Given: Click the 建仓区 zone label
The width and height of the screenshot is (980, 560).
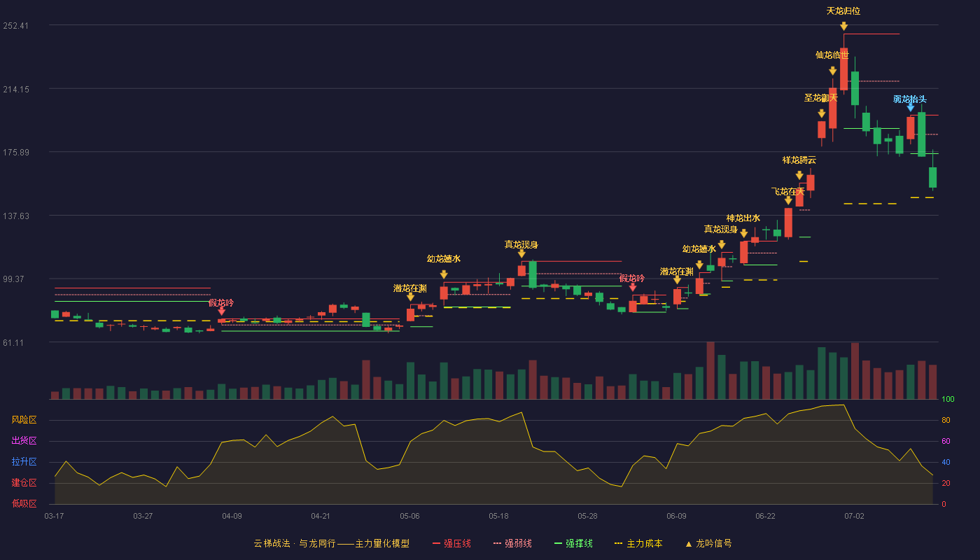Looking at the screenshot, I should [24, 483].
